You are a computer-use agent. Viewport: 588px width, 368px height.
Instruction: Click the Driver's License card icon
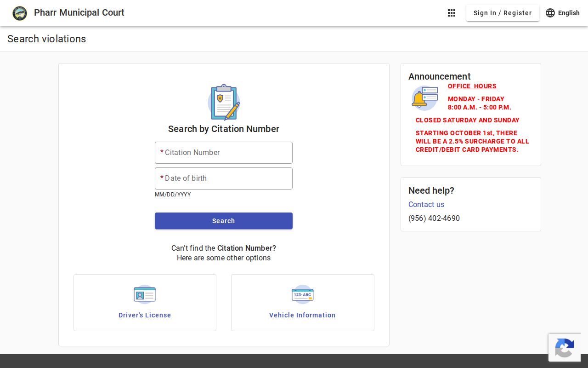tap(145, 294)
